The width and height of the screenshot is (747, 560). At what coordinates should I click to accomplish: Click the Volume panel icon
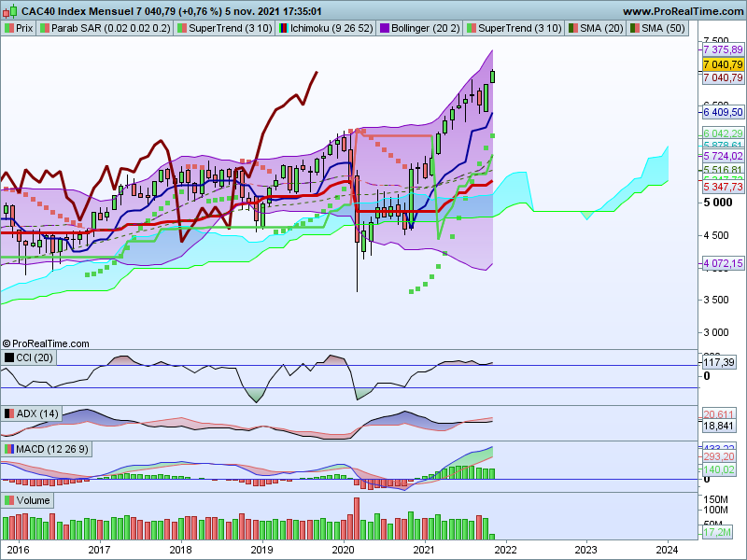(x=9, y=500)
